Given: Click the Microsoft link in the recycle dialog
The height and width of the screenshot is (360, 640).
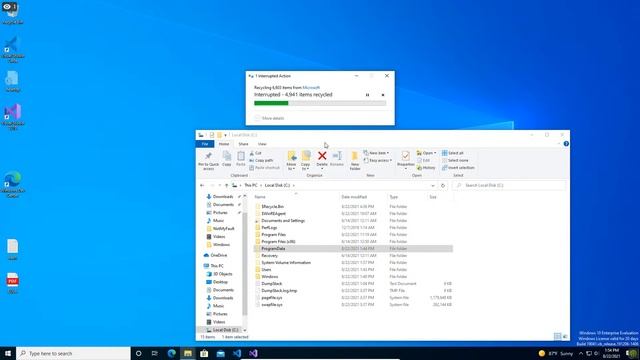Looking at the screenshot, I should 311,88.
